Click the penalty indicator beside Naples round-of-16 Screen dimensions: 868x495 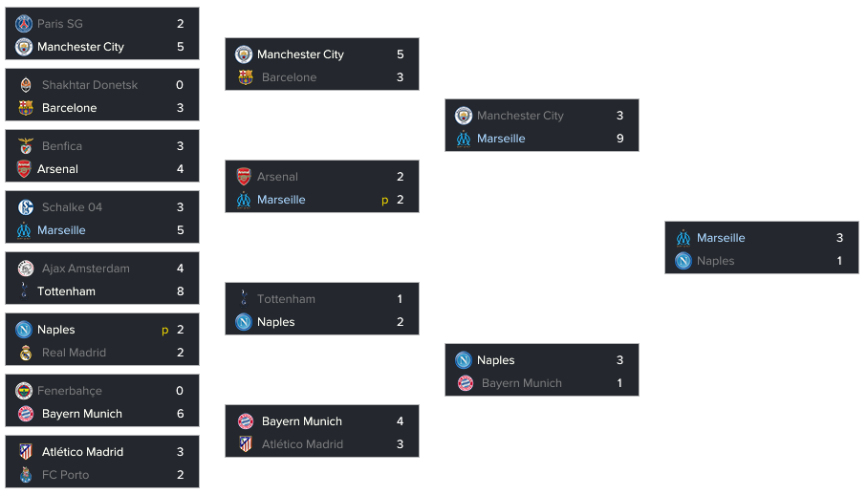pos(164,331)
